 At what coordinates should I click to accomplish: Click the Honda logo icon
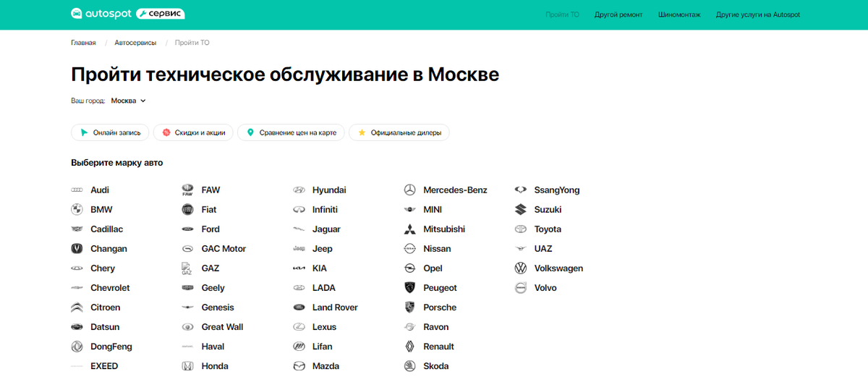pyautogui.click(x=187, y=366)
